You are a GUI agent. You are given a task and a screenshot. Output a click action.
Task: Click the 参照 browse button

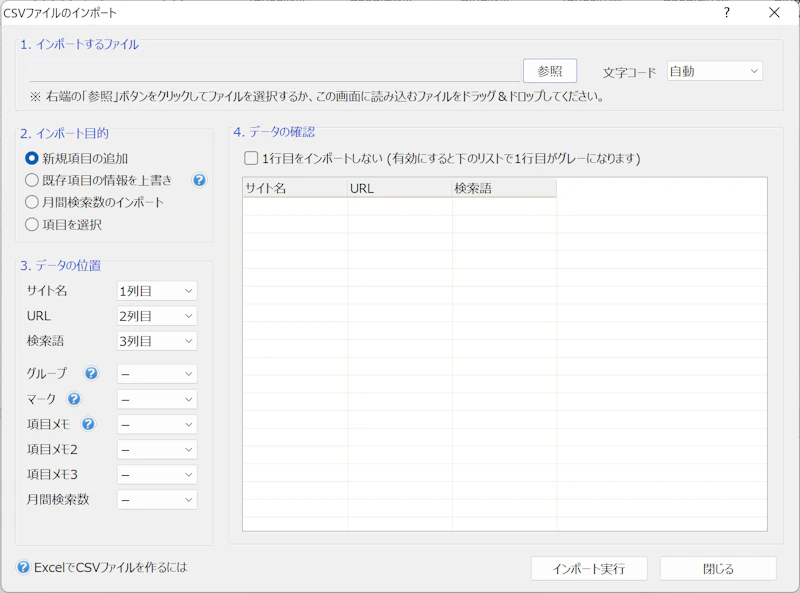550,71
